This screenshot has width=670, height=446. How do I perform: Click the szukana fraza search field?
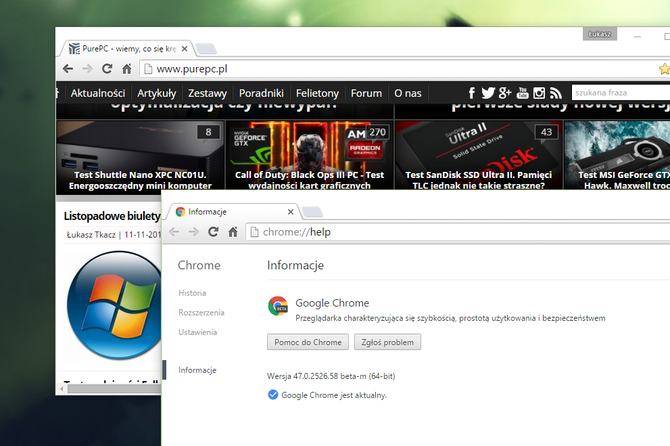tap(620, 93)
